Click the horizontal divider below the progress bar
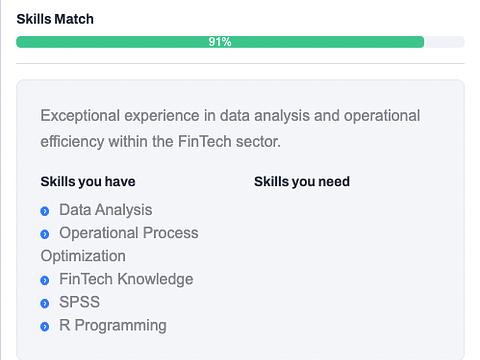 click(x=240, y=63)
